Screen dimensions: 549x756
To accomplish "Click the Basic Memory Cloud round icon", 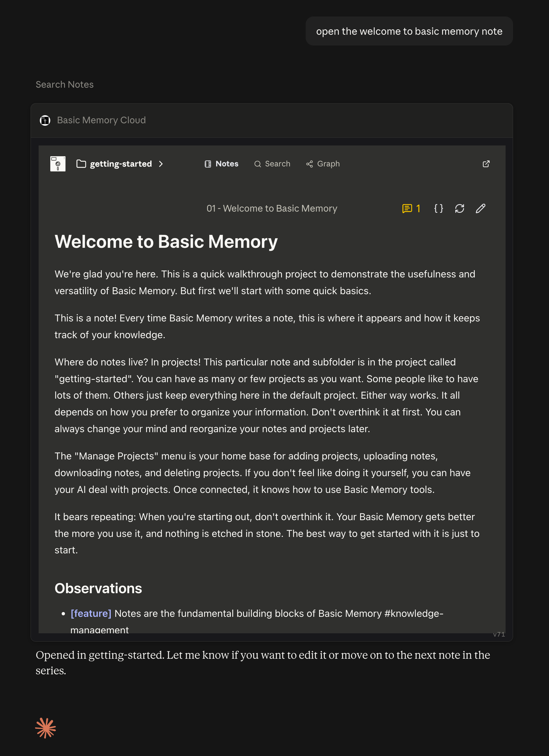I will coord(45,120).
